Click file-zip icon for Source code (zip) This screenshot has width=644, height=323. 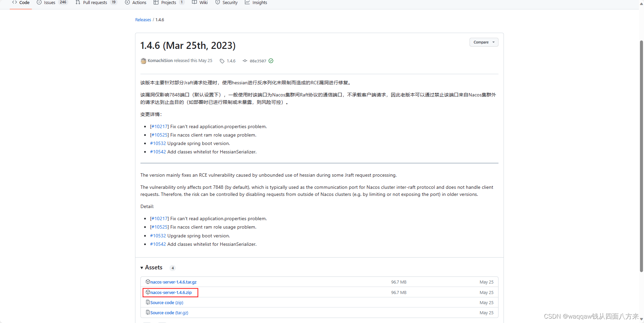click(148, 302)
